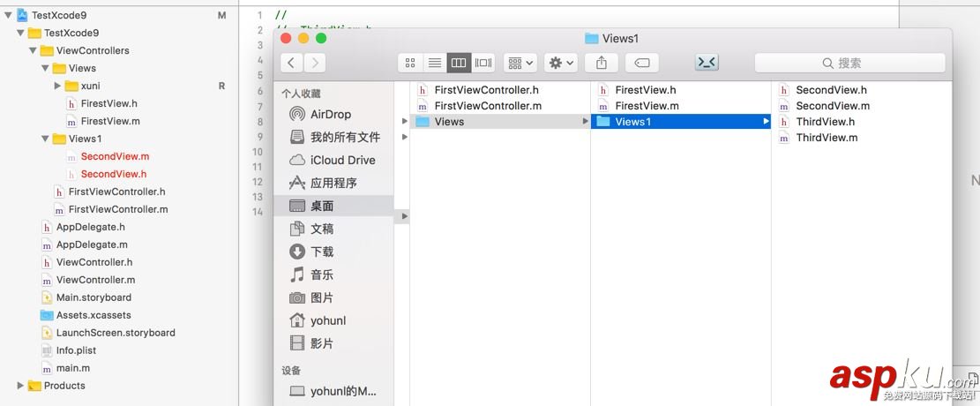Go back in Finder window

click(291, 63)
